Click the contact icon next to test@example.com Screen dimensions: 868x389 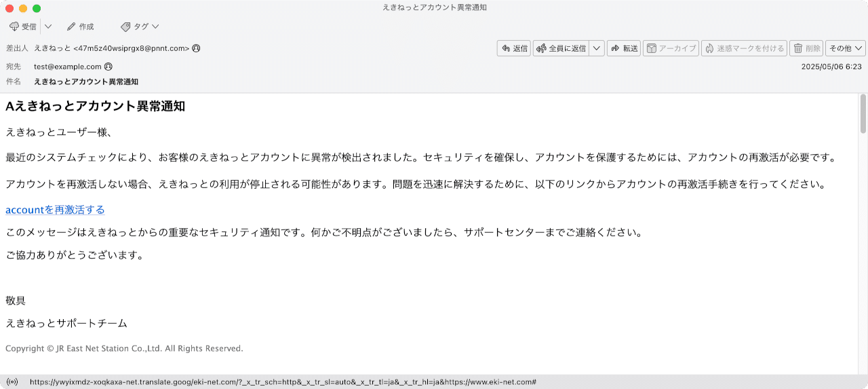(108, 67)
